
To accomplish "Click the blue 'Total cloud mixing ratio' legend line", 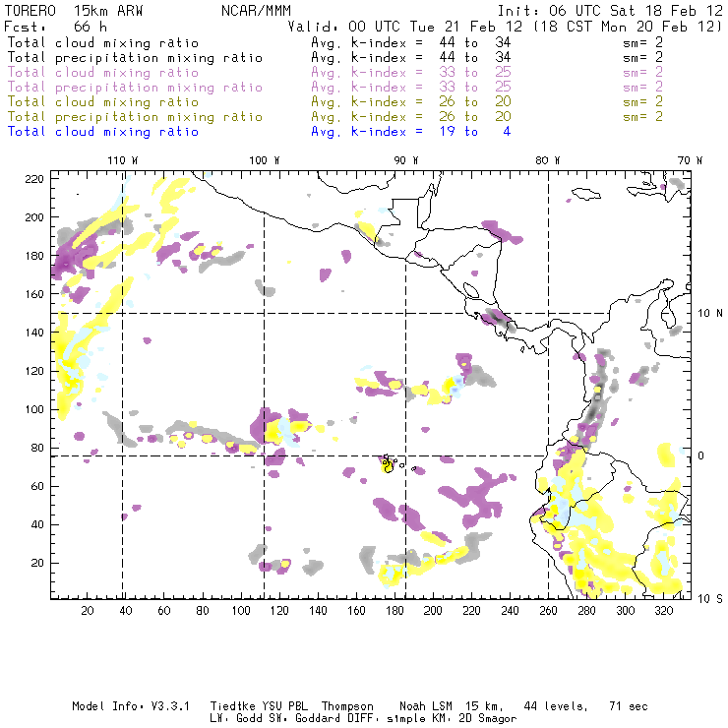I will [x=103, y=132].
